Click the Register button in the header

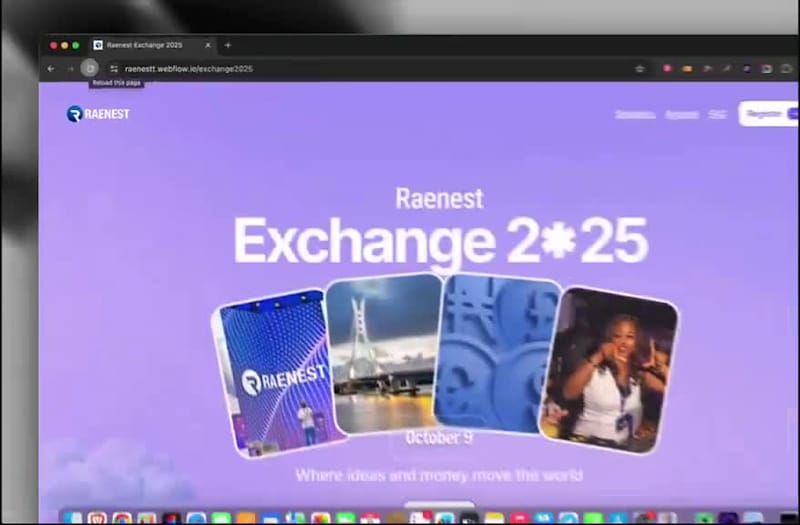point(769,114)
